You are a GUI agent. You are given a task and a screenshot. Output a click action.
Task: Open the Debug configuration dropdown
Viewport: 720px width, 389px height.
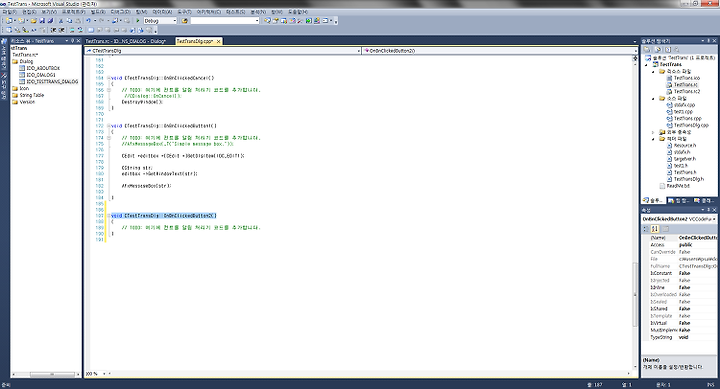point(174,21)
